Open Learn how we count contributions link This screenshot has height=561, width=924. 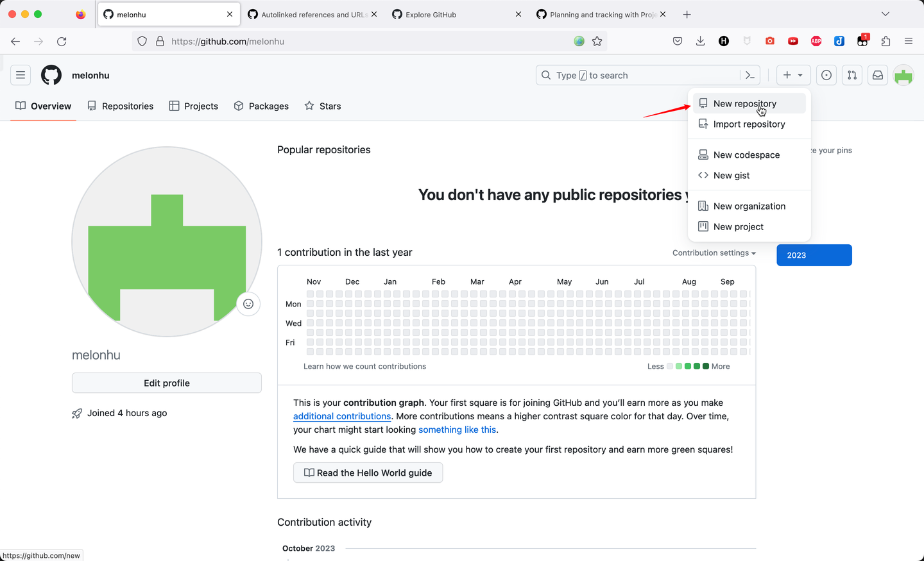click(364, 366)
